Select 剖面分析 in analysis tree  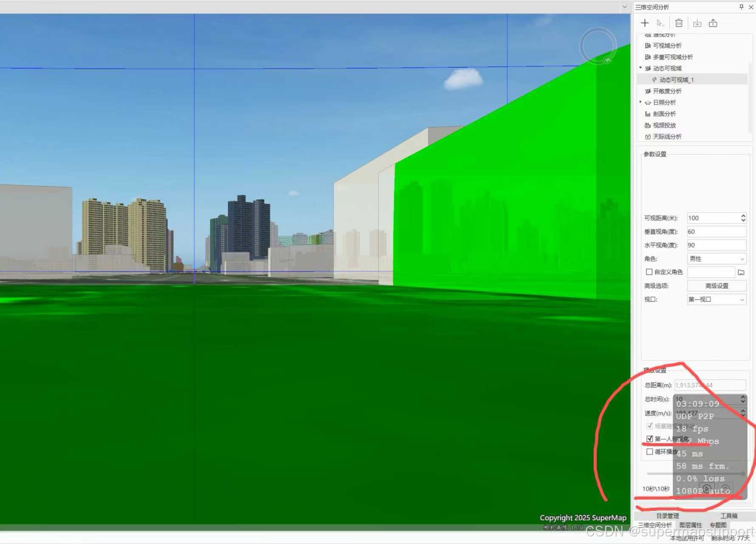pos(664,114)
